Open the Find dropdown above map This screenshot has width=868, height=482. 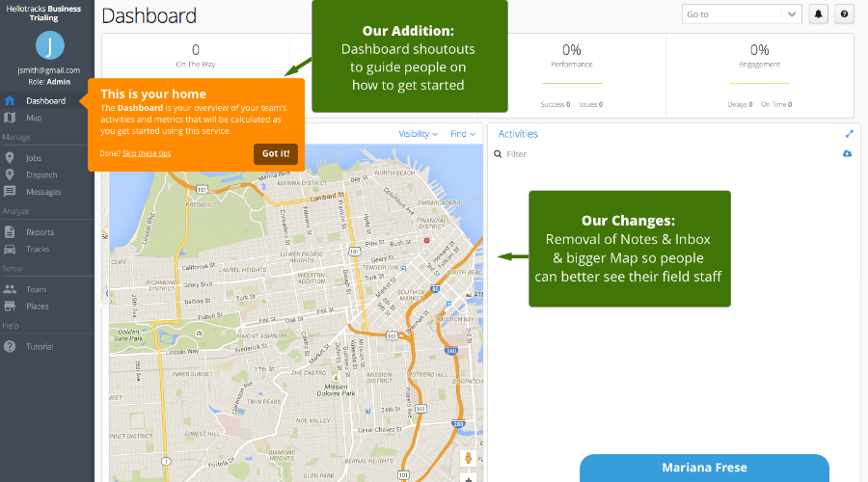(463, 134)
